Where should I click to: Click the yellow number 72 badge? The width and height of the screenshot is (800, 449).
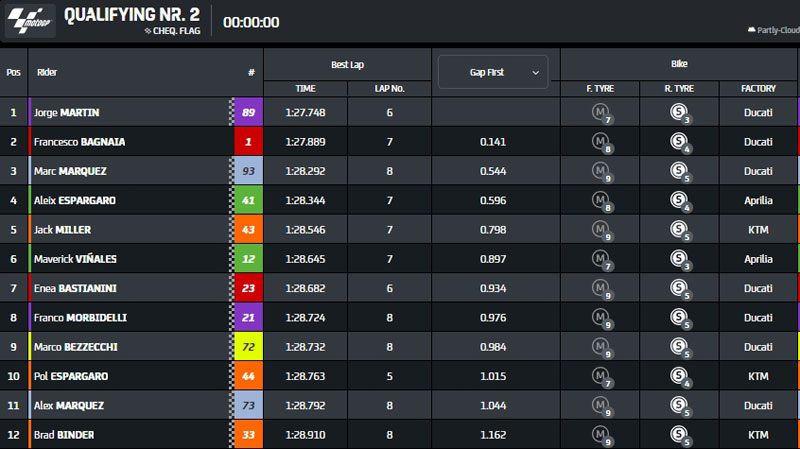pos(249,347)
